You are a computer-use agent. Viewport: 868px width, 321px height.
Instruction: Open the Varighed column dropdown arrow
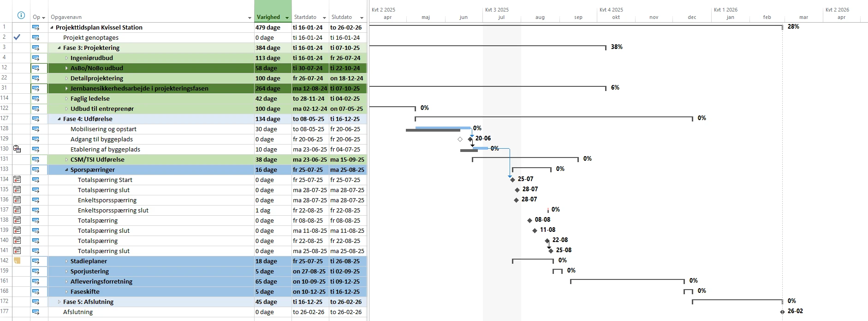[287, 18]
